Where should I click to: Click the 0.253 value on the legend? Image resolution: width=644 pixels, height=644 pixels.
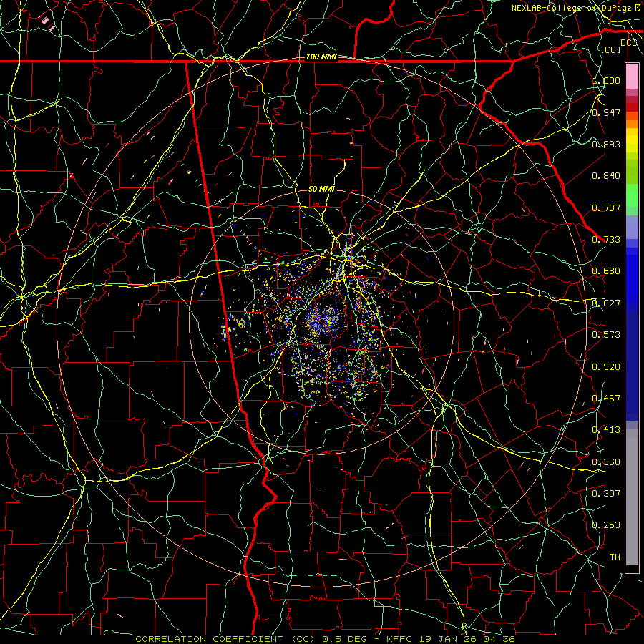pos(606,525)
